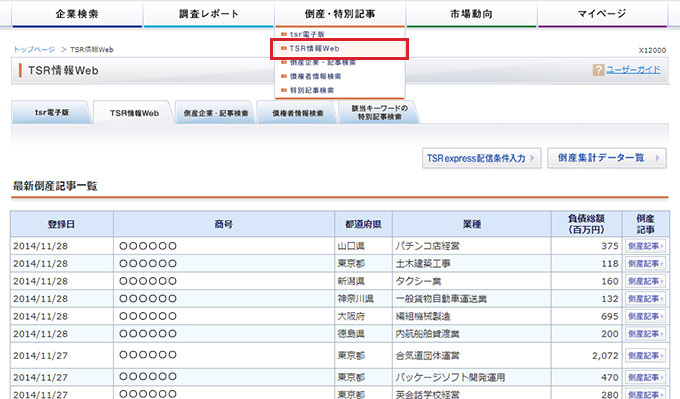Viewport: 680px width, 399px height.
Task: Open 倒産記事 for 内航船舶貸渡業 row
Action: coord(645,334)
